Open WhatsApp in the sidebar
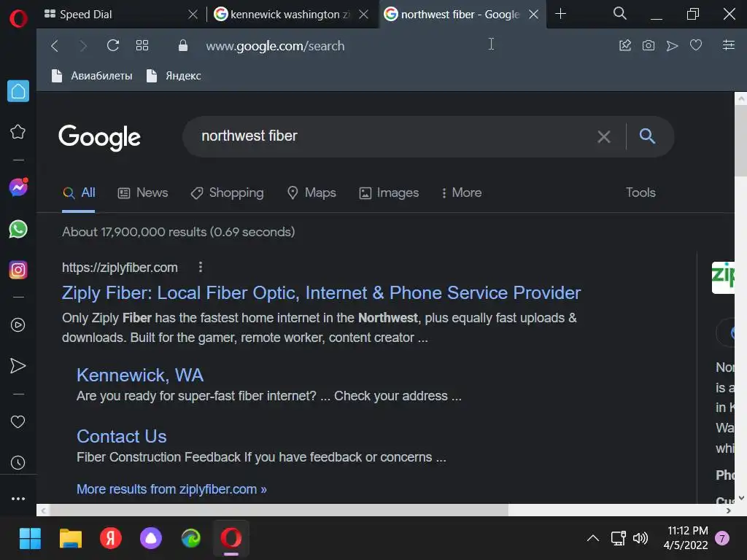Image resolution: width=747 pixels, height=560 pixels. (18, 229)
